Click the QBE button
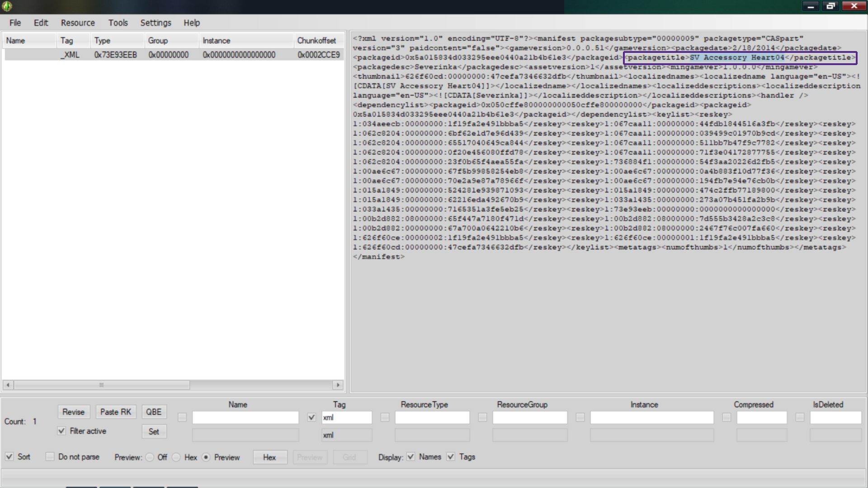The height and width of the screenshot is (488, 868). (x=154, y=412)
